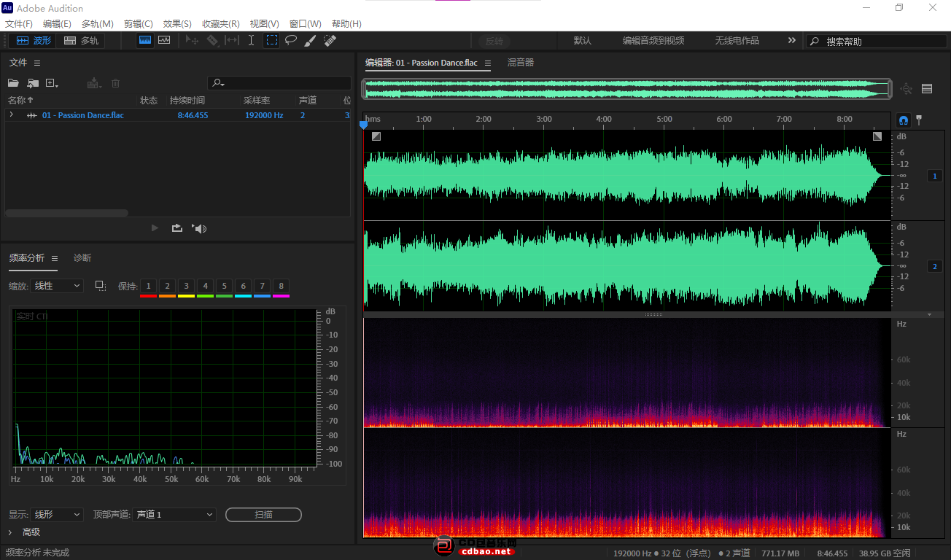Click the 搜索帮助 search field
This screenshot has width=951, height=560.
click(876, 42)
